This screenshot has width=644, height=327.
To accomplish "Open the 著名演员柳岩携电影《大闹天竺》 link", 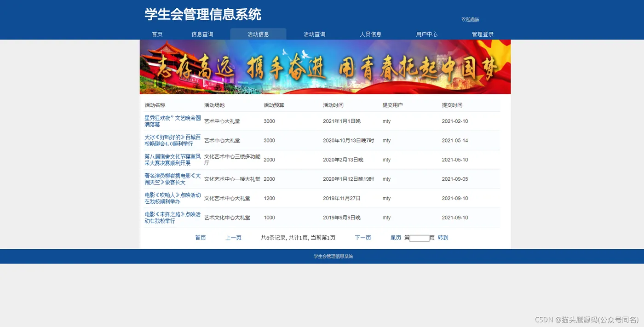I will (x=172, y=179).
